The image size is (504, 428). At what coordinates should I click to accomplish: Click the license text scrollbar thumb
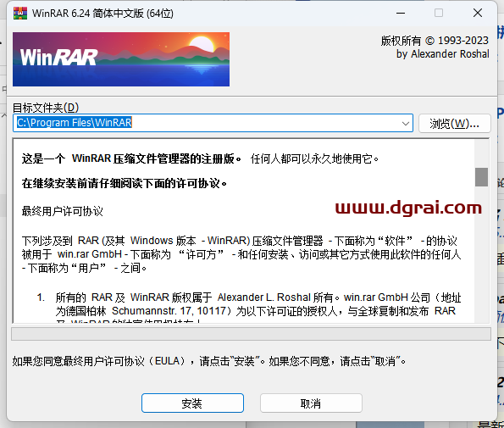481,177
